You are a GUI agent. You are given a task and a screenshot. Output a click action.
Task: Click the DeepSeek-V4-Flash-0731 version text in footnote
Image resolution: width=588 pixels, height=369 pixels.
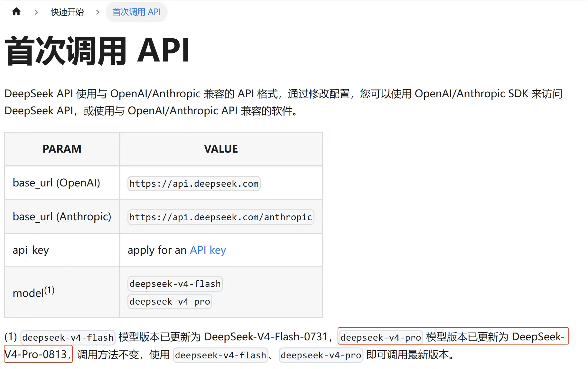(266, 337)
